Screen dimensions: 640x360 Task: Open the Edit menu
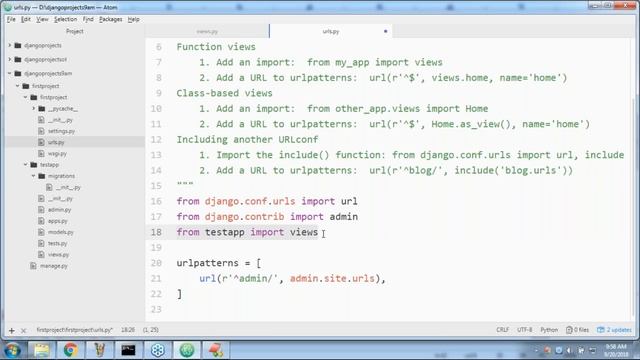coord(26,19)
